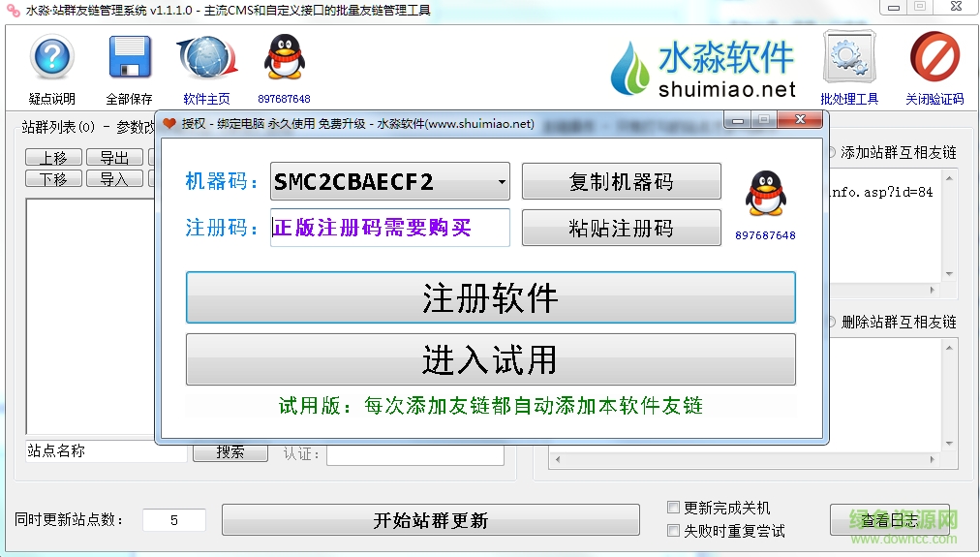This screenshot has height=557, width=980.
Task: Click the lower friend-link box scroll down arrow
Action: point(949,444)
